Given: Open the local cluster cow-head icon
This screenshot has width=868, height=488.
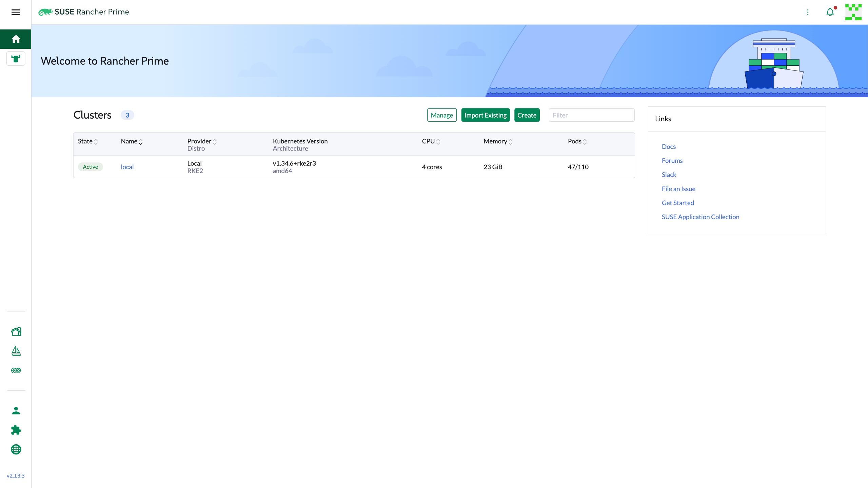Looking at the screenshot, I should (x=16, y=59).
